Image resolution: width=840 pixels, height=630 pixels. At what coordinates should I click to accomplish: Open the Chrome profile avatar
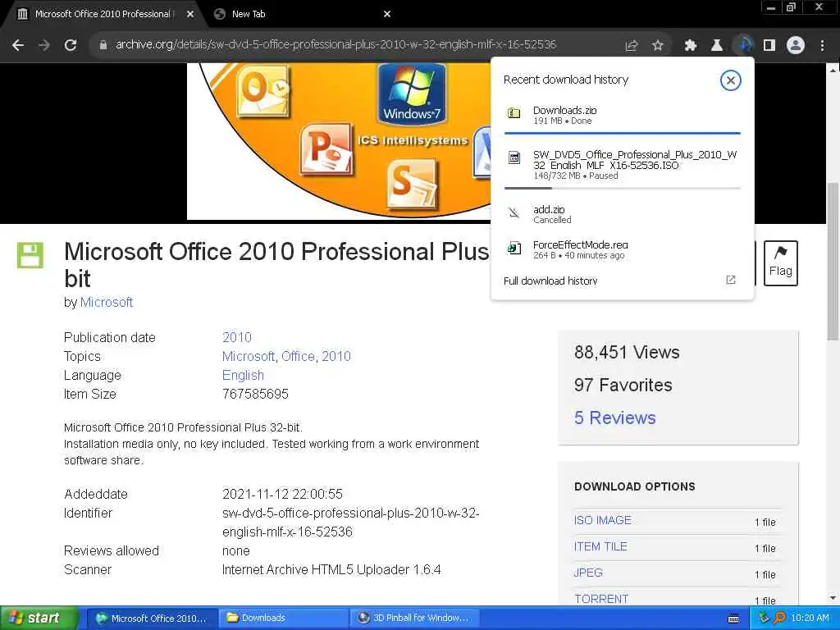pyautogui.click(x=796, y=46)
